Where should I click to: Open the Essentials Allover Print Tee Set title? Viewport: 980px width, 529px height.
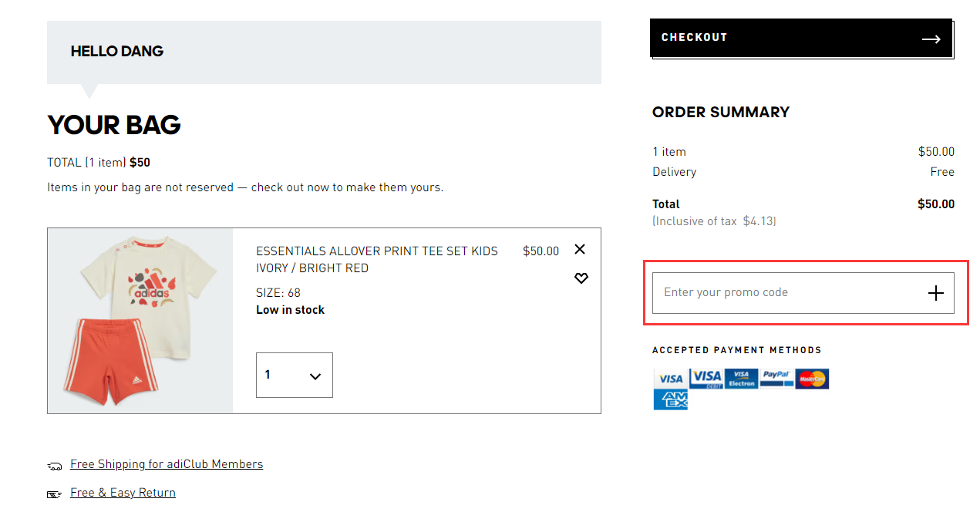point(377,260)
